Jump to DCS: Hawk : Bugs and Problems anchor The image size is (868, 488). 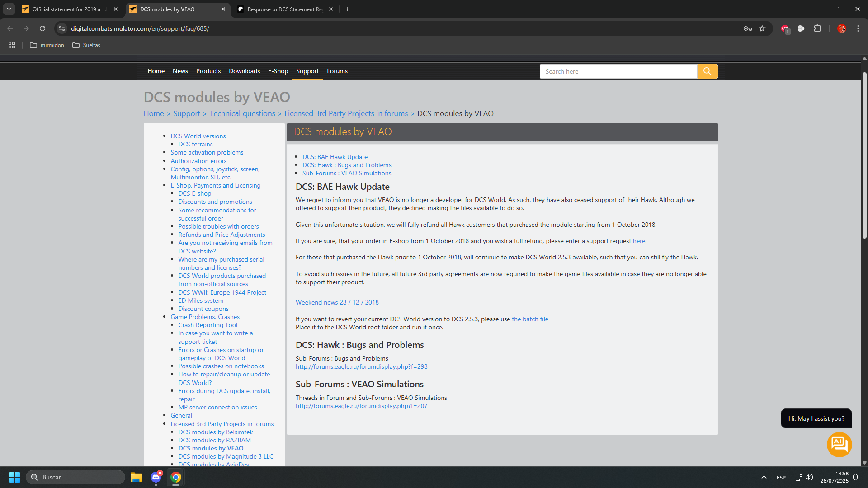click(x=347, y=165)
